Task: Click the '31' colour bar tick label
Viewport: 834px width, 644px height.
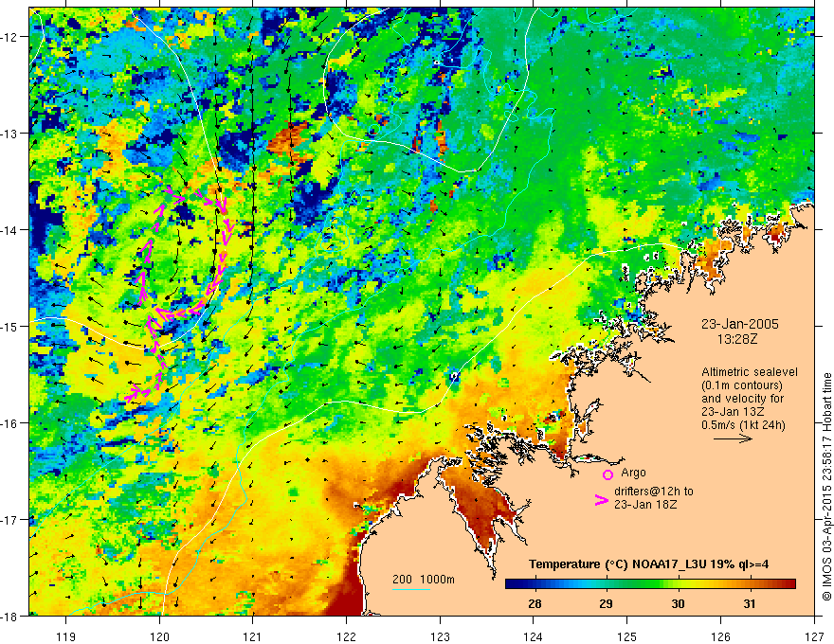Action: (x=749, y=604)
